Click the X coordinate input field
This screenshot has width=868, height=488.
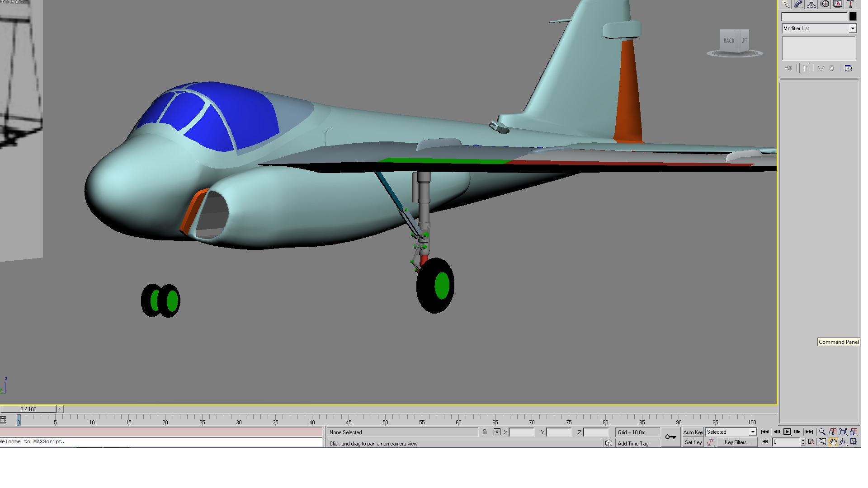522,432
